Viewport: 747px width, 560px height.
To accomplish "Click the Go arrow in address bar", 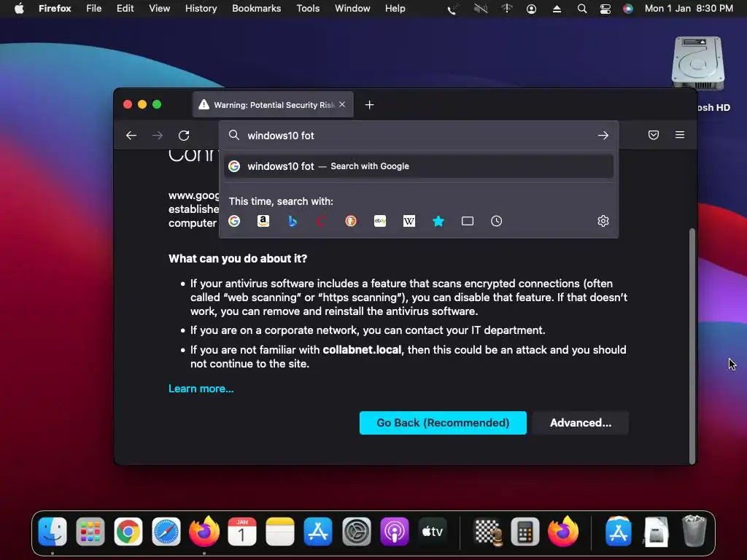I will click(x=603, y=136).
